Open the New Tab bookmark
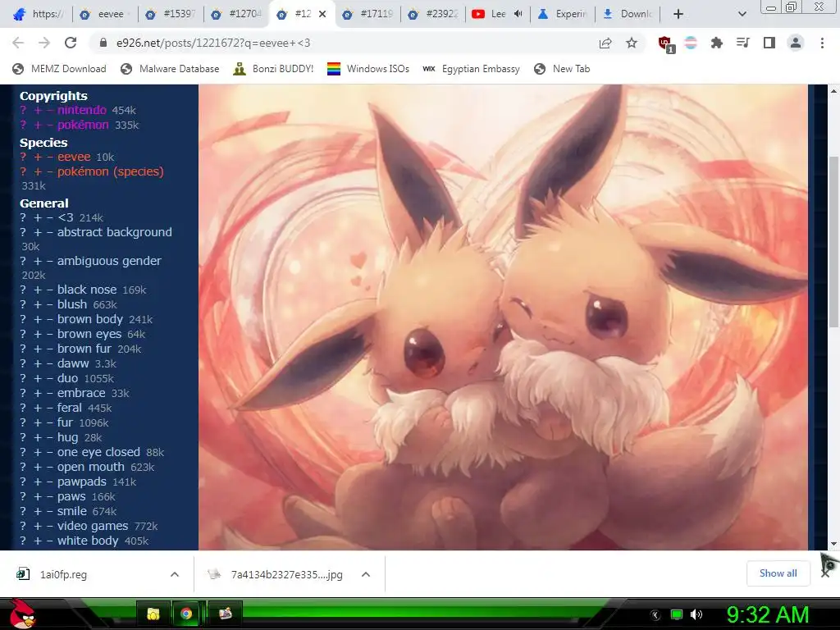This screenshot has height=630, width=840. 562,69
